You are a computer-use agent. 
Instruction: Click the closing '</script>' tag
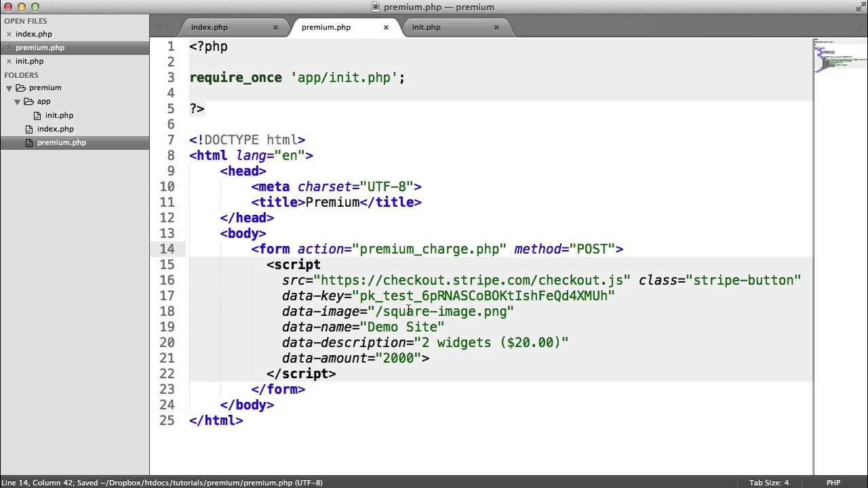301,373
